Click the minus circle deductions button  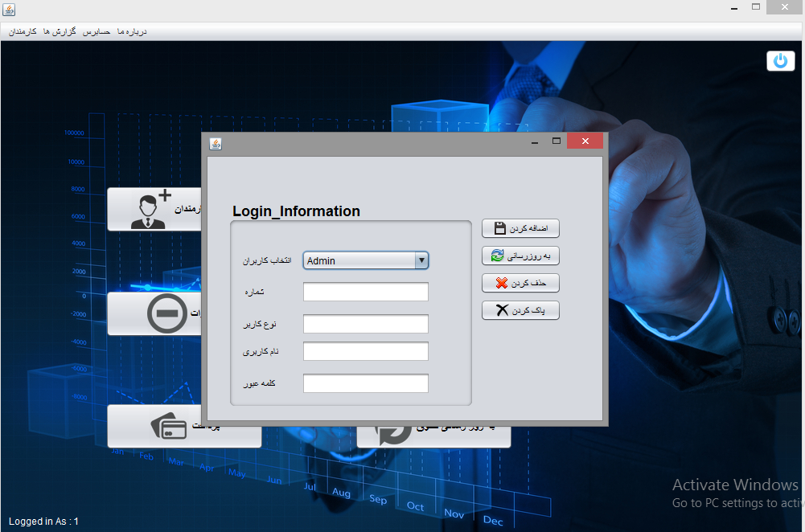click(x=154, y=313)
